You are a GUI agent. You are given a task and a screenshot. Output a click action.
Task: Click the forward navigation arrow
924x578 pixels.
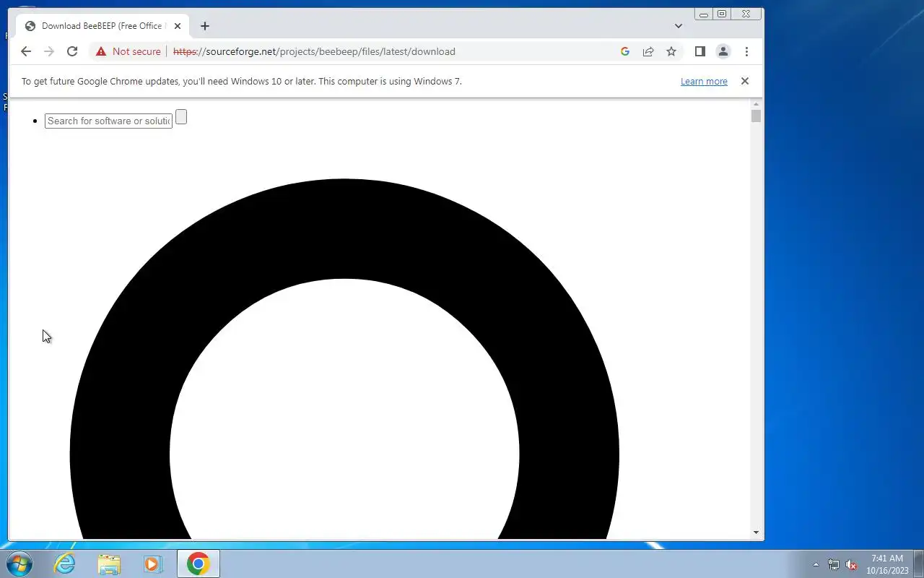(49, 51)
